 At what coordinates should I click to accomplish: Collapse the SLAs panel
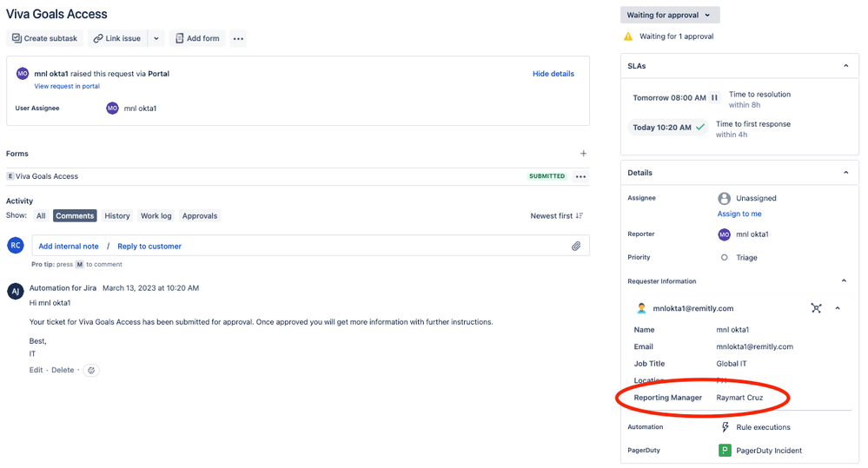[x=846, y=66]
